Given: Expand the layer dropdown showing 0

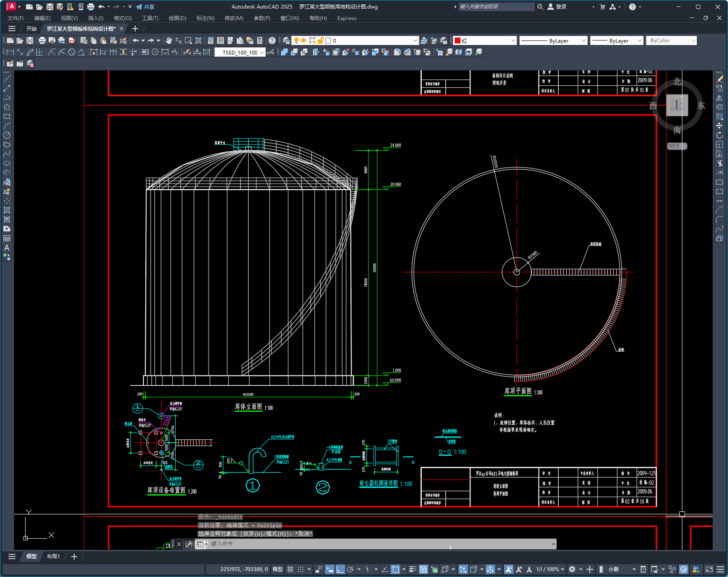Looking at the screenshot, I should coord(415,40).
